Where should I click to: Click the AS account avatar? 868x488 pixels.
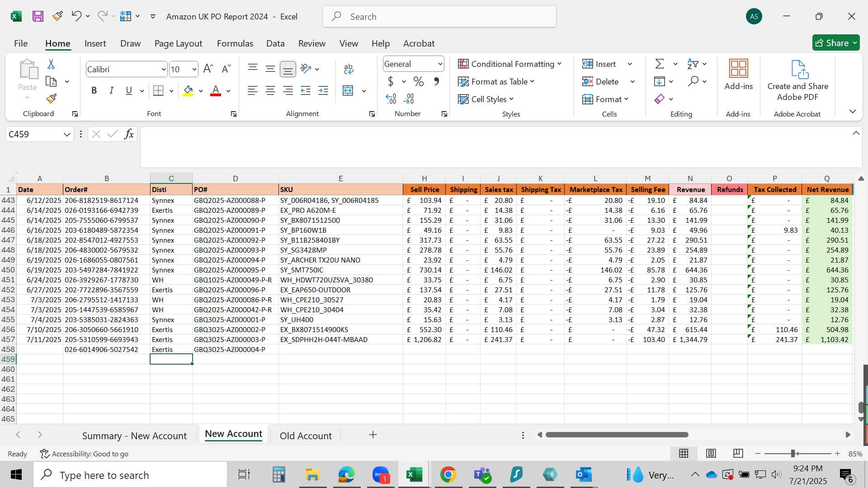point(754,17)
